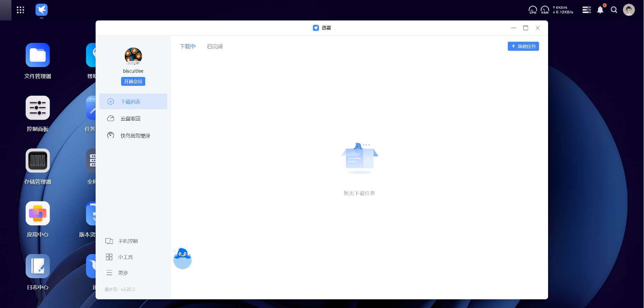Maximize the Xunlei window
Screen dimensions: 644x308
click(x=526, y=28)
